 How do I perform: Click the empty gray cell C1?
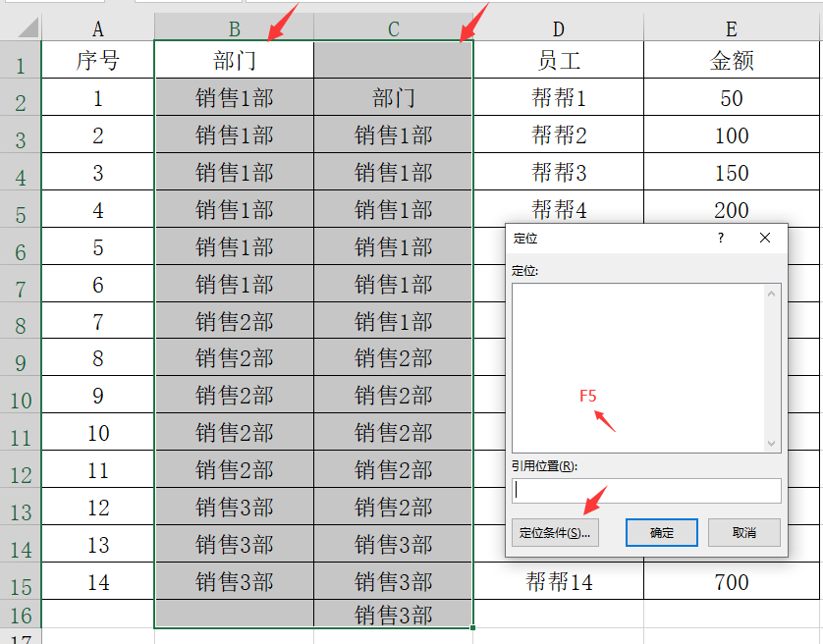393,60
